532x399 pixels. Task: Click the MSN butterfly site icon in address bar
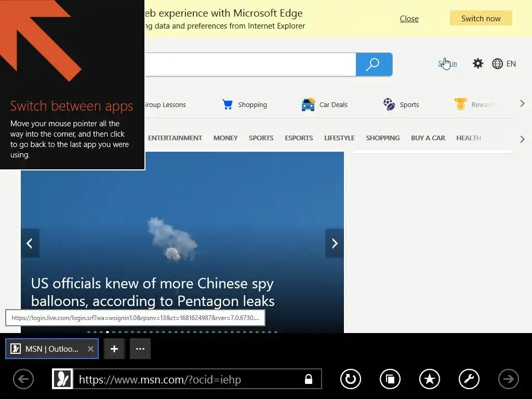click(x=62, y=379)
